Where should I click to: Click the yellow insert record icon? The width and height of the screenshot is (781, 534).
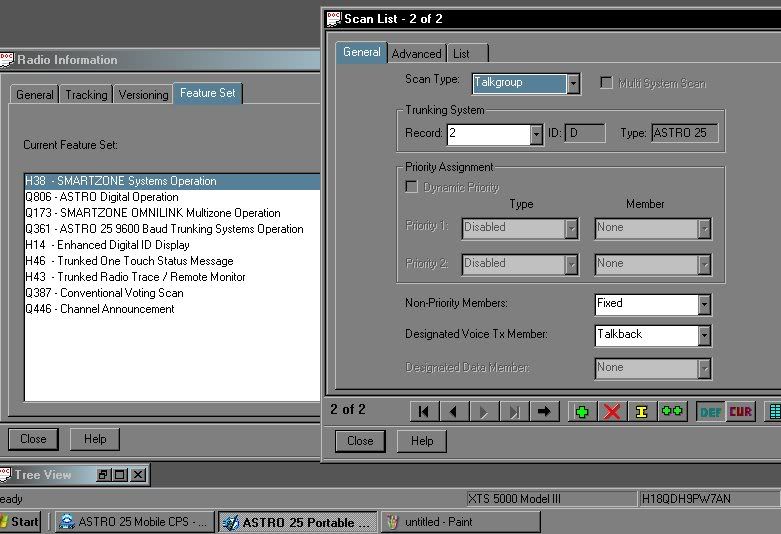[x=642, y=412]
